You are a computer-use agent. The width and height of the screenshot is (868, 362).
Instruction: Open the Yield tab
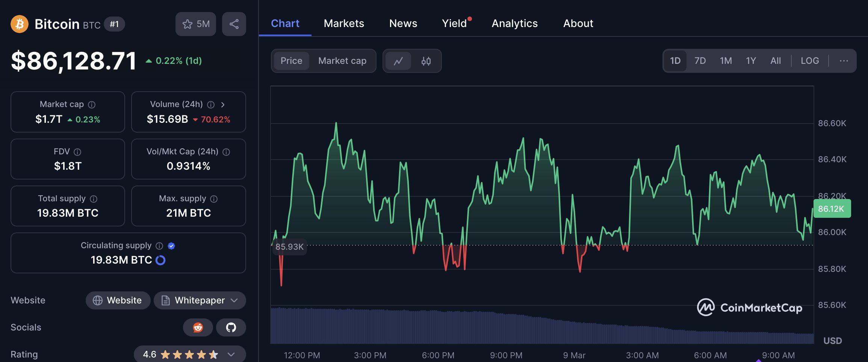tap(454, 23)
